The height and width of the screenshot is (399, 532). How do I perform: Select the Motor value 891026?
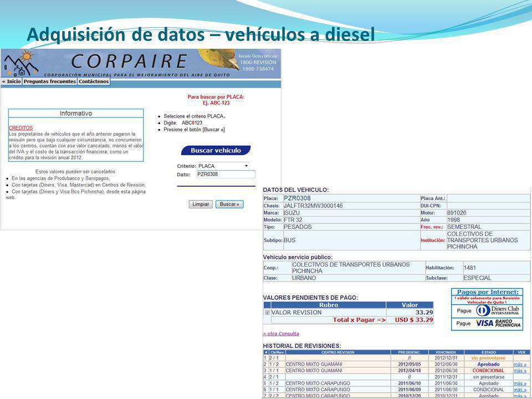(x=457, y=213)
